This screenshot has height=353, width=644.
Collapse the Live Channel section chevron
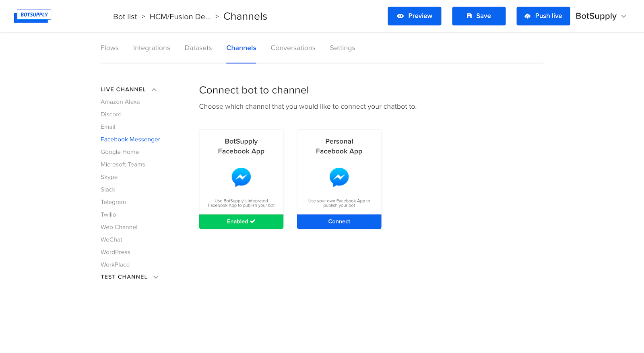154,90
